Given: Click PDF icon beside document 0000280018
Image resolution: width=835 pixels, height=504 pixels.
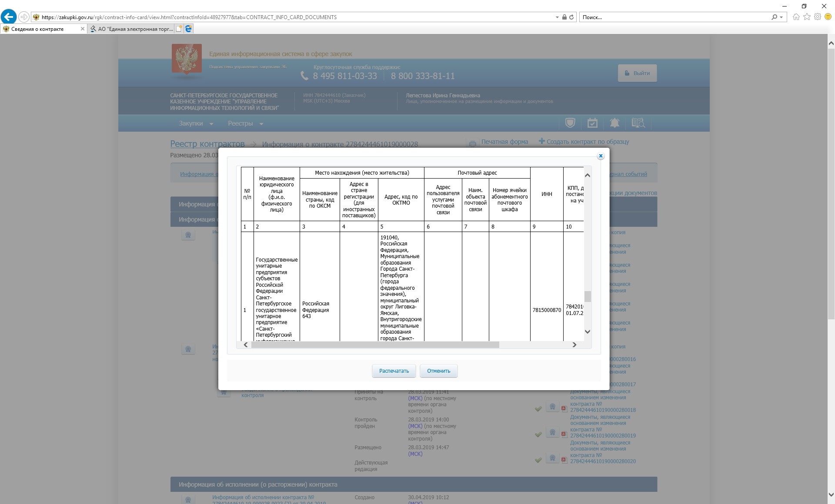Looking at the screenshot, I should click(x=564, y=408).
